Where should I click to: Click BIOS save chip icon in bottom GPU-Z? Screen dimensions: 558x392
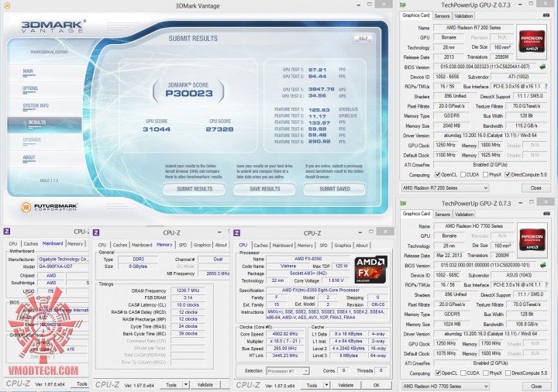tap(542, 265)
